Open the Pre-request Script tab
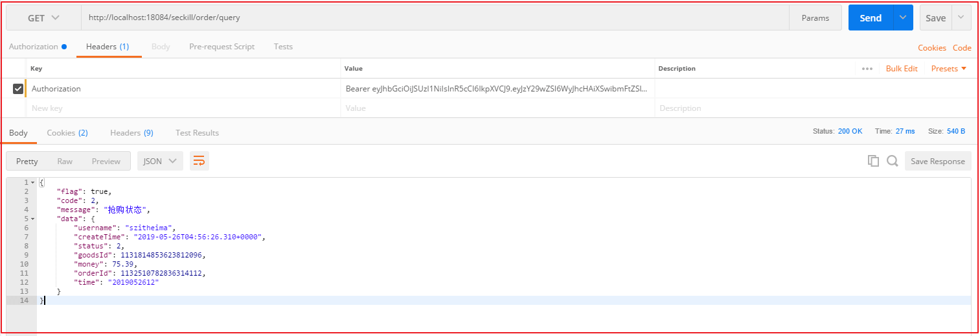Image resolution: width=980 pixels, height=336 pixels. (x=222, y=47)
